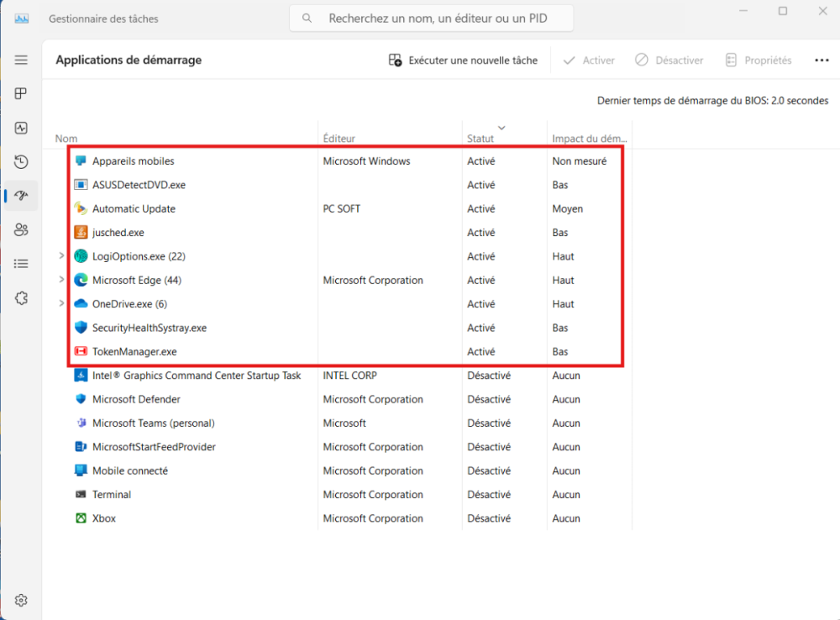Open the Services page icon
This screenshot has height=620, width=840.
click(21, 298)
